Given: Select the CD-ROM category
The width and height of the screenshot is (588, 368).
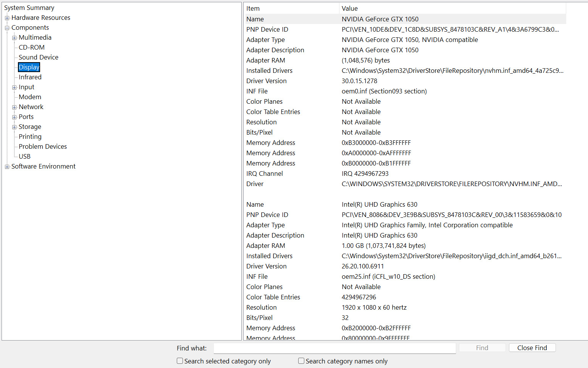Looking at the screenshot, I should coord(32,47).
